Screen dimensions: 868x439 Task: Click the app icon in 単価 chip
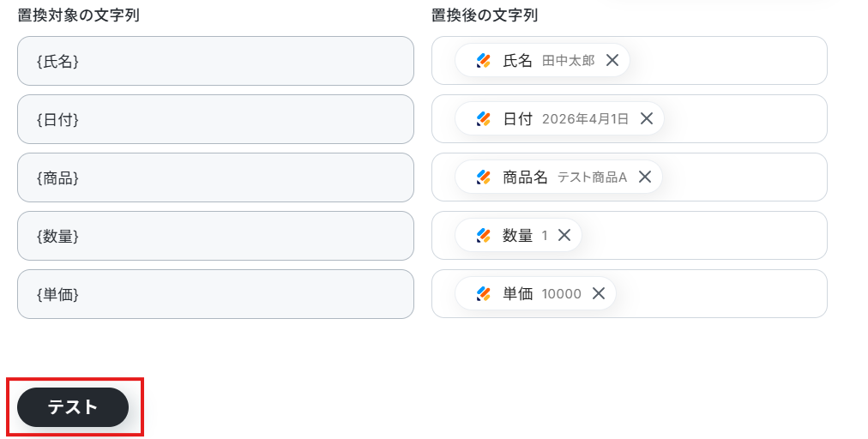click(484, 294)
